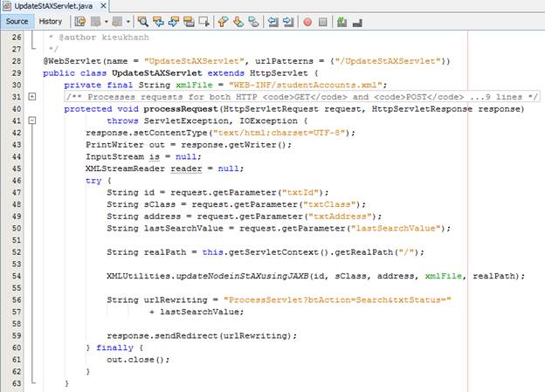
Task: Click 'HttpServlet' after extends
Action: [x=279, y=73]
